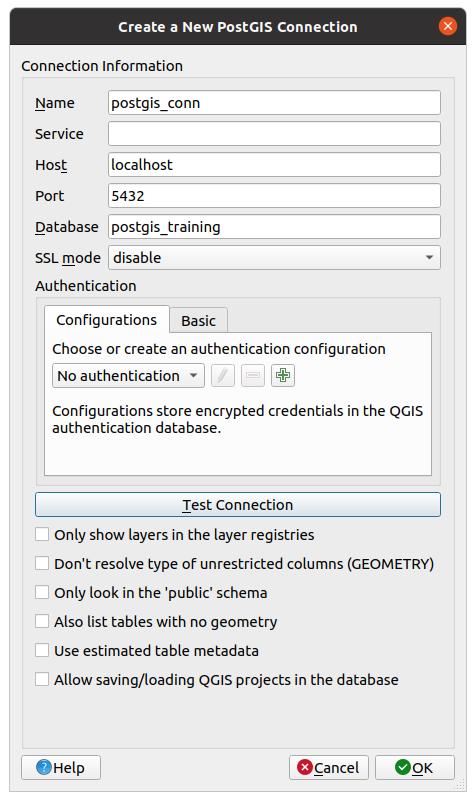Image resolution: width=476 pixels, height=801 pixels.
Task: Click the edit authentication configuration pencil icon
Action: coord(223,376)
